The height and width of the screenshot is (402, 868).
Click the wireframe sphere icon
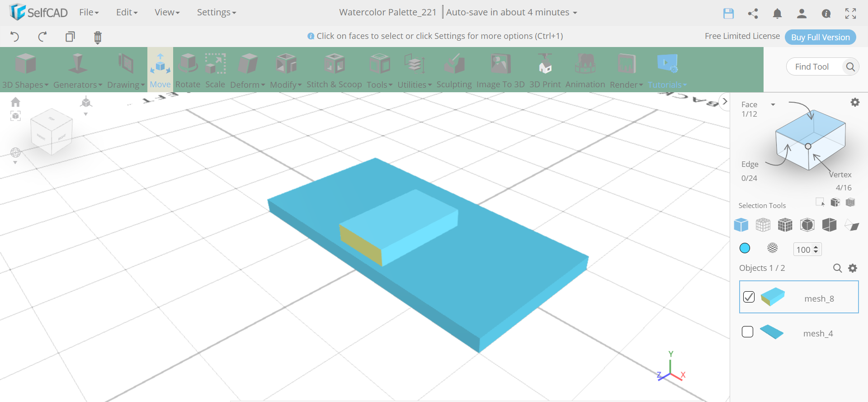pyautogui.click(x=773, y=248)
